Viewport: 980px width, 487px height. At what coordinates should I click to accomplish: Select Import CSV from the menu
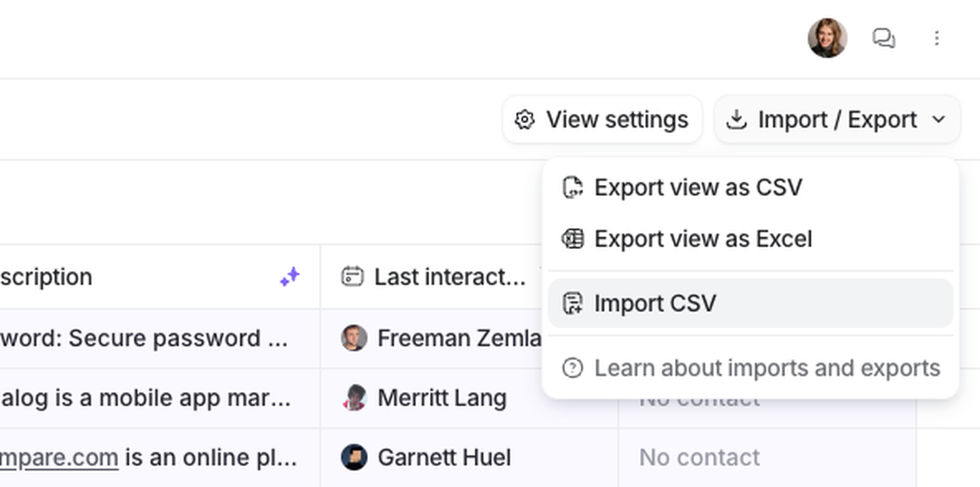[x=655, y=303]
